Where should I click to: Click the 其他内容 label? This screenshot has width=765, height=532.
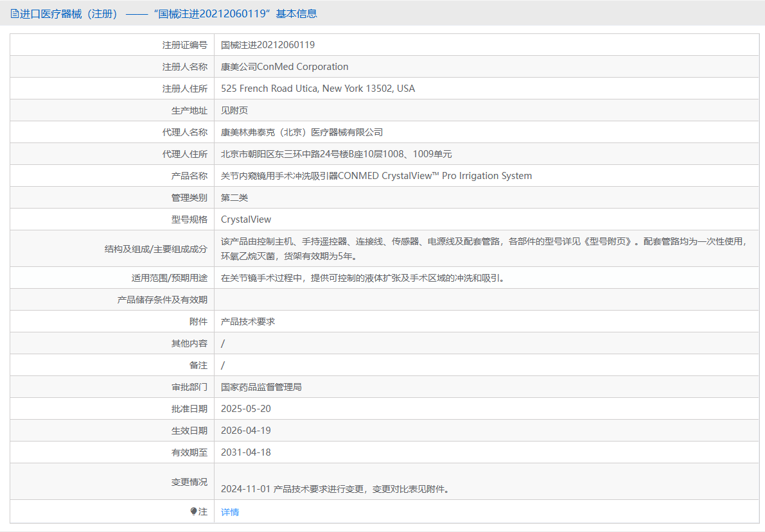pos(189,344)
